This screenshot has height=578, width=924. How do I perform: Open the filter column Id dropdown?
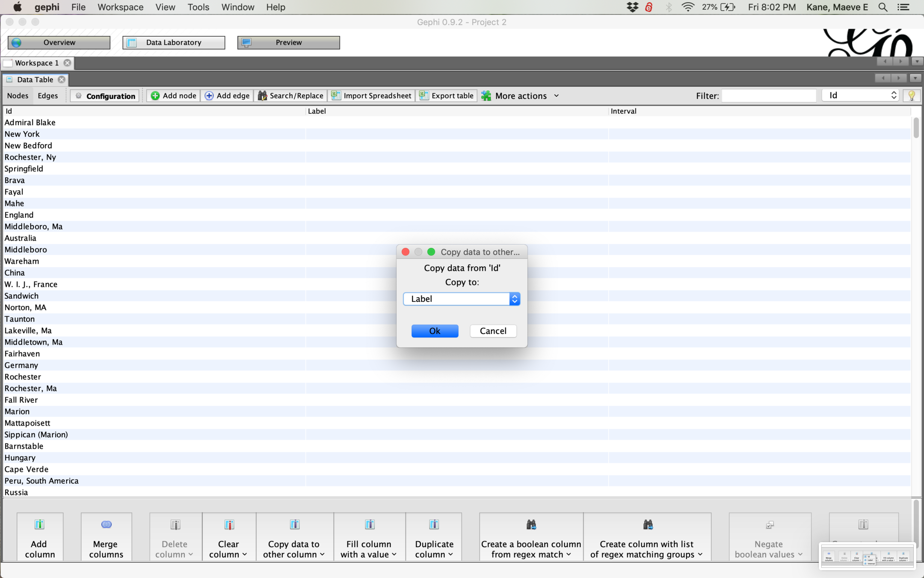(860, 95)
